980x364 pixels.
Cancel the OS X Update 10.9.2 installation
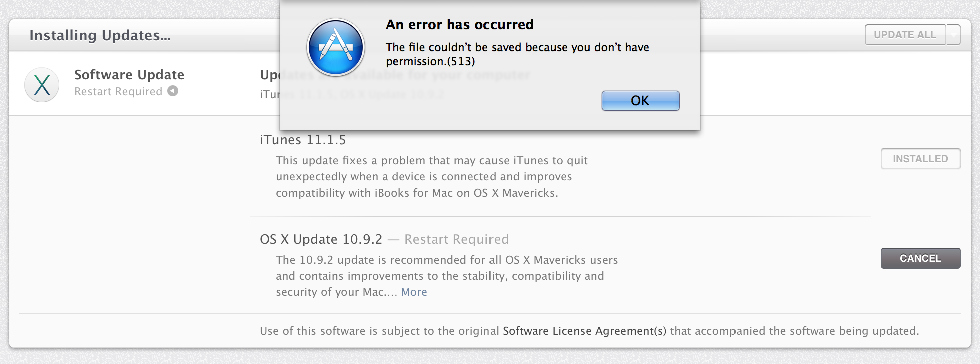tap(920, 258)
